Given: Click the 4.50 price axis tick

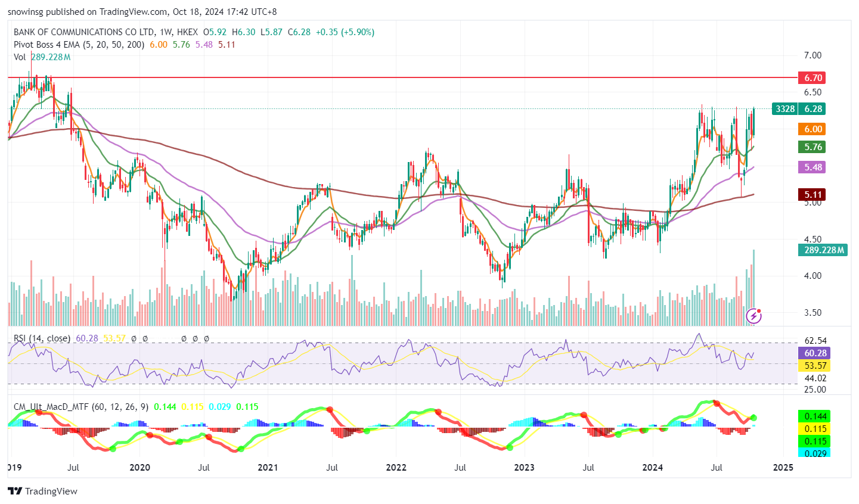Looking at the screenshot, I should tap(813, 239).
